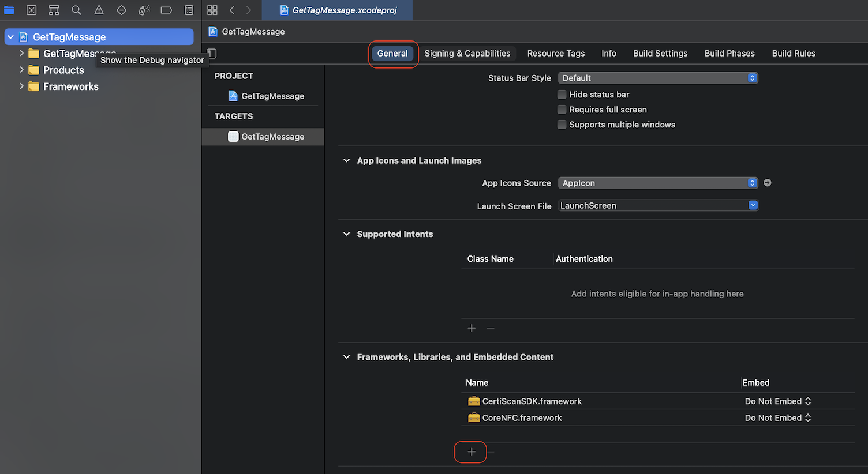The height and width of the screenshot is (474, 868).
Task: Click the Frameworks folder icon
Action: coord(34,87)
